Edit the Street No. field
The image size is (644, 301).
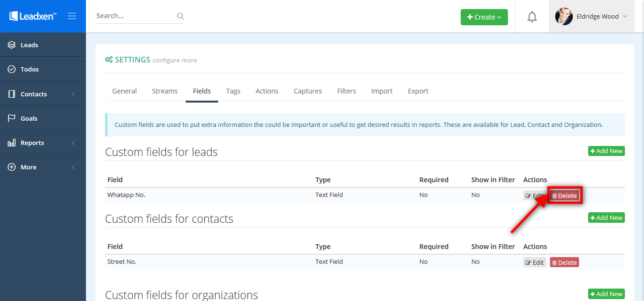(x=535, y=262)
